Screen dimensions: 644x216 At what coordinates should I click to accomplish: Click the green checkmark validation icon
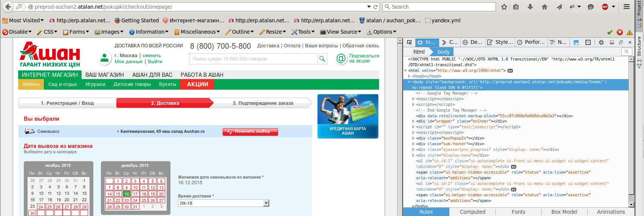point(610,32)
